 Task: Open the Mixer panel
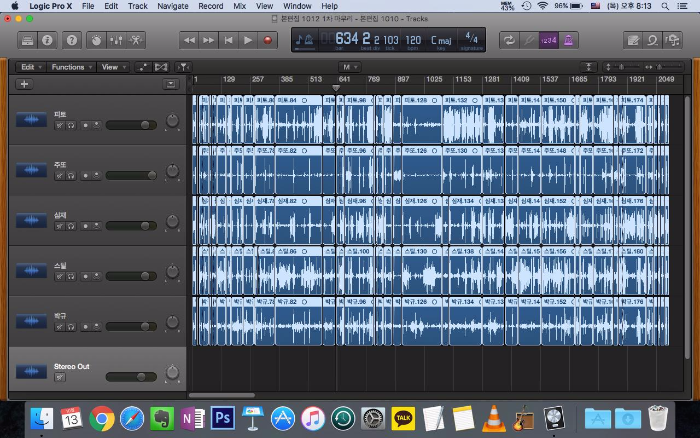coord(116,41)
